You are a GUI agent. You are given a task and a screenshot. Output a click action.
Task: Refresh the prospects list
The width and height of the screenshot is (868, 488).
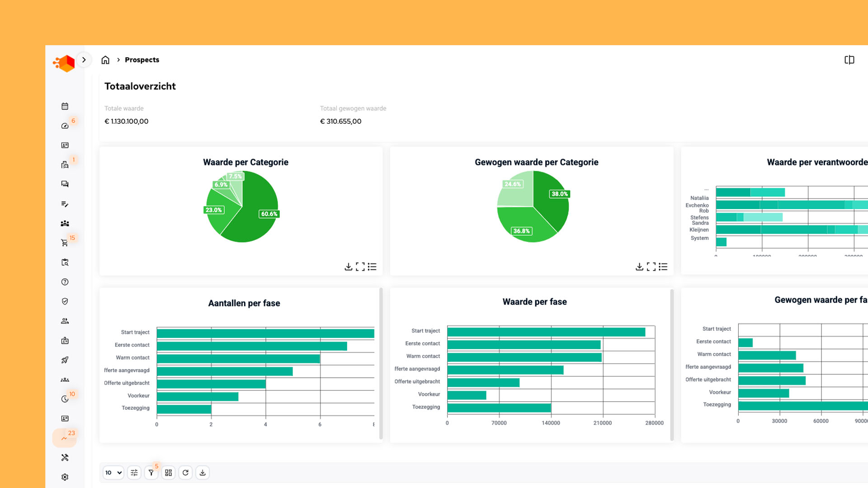(x=185, y=473)
